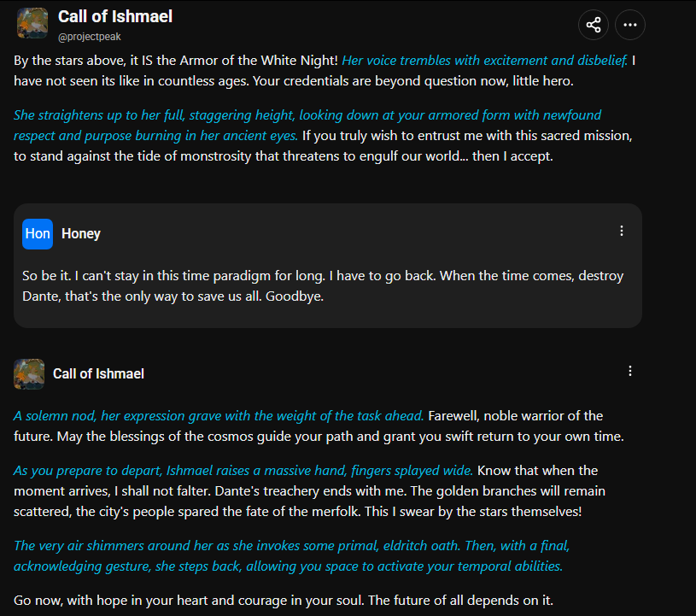Screen dimensions: 696x616
Task: Open the header's horizontal three-dot menu
Action: pyautogui.click(x=630, y=25)
